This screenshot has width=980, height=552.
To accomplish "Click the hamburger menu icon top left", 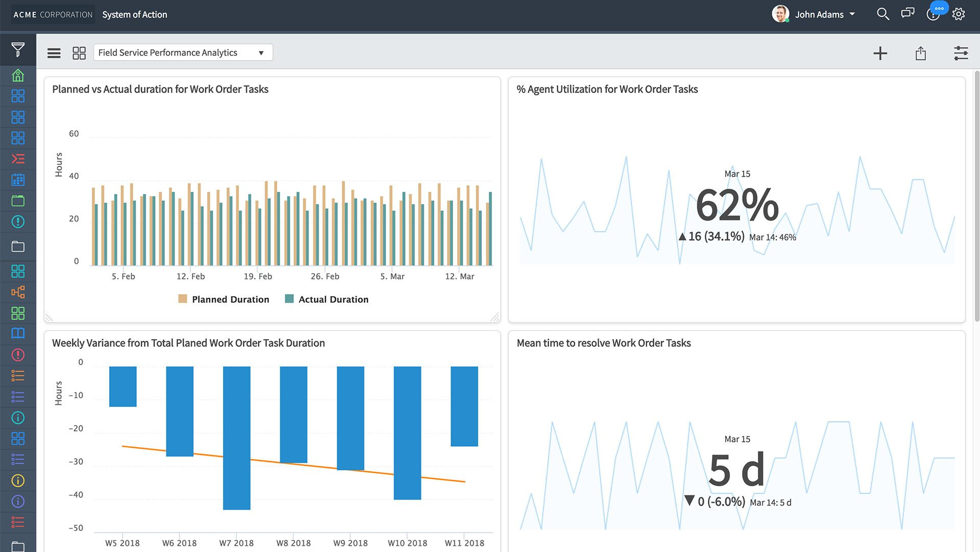I will coord(53,52).
